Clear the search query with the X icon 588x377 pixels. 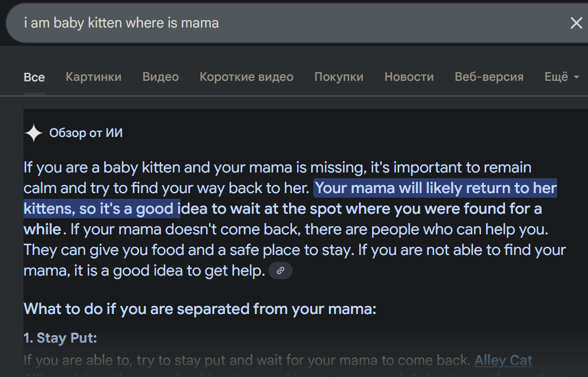[x=575, y=23]
